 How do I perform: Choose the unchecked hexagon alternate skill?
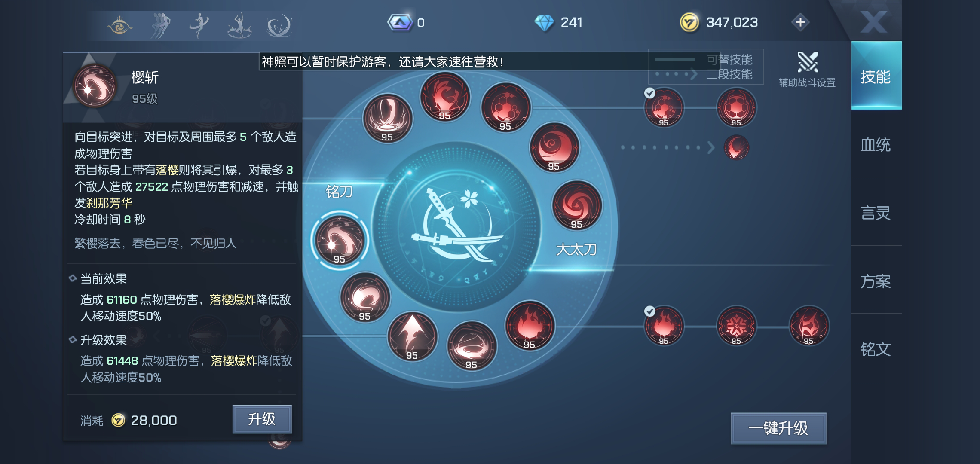coord(736,108)
